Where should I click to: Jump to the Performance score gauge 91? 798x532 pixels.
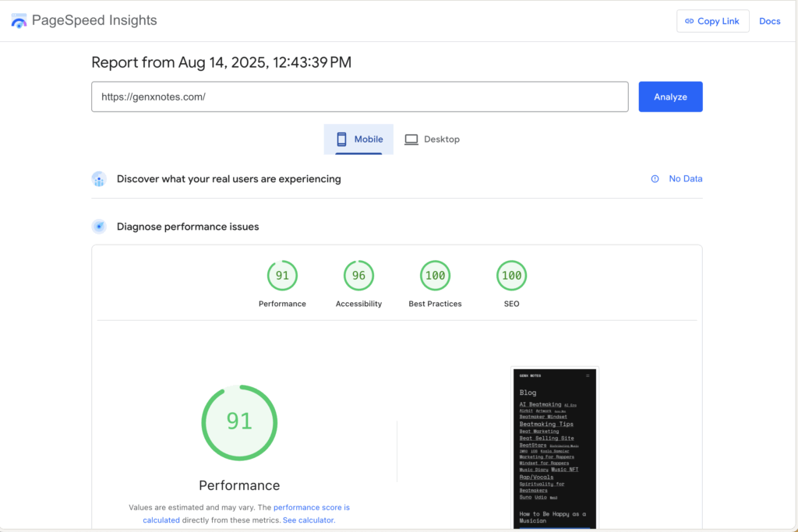pos(282,275)
